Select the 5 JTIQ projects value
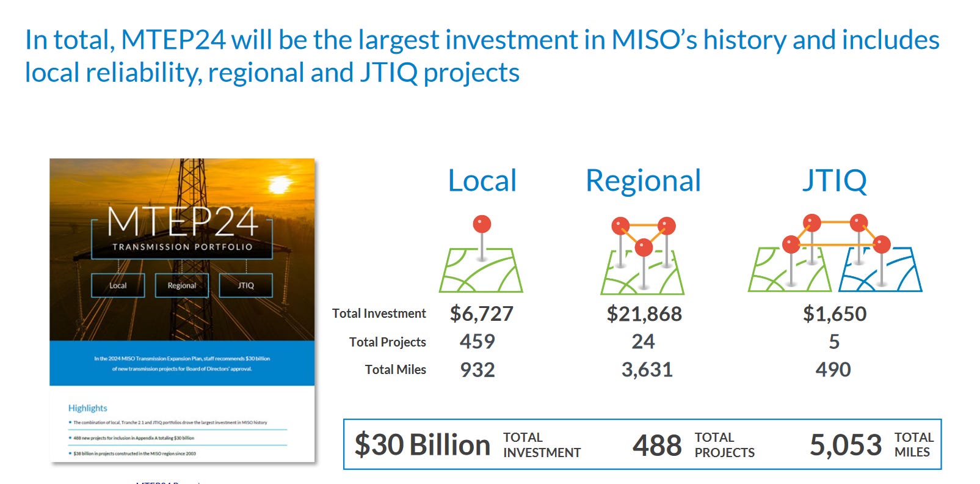The height and width of the screenshot is (484, 980). [834, 342]
